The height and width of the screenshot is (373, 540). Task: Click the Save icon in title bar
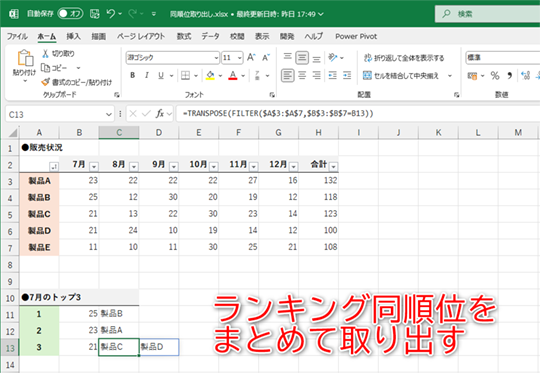tap(94, 14)
